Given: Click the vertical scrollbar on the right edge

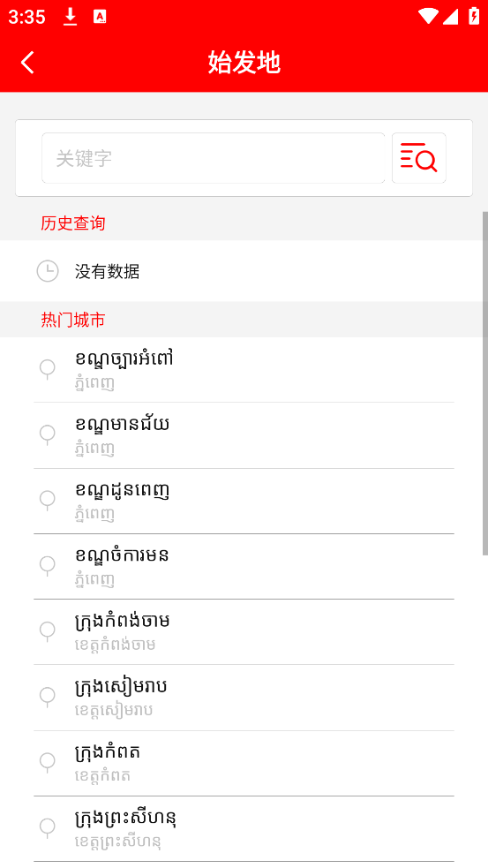Looking at the screenshot, I should [485, 383].
